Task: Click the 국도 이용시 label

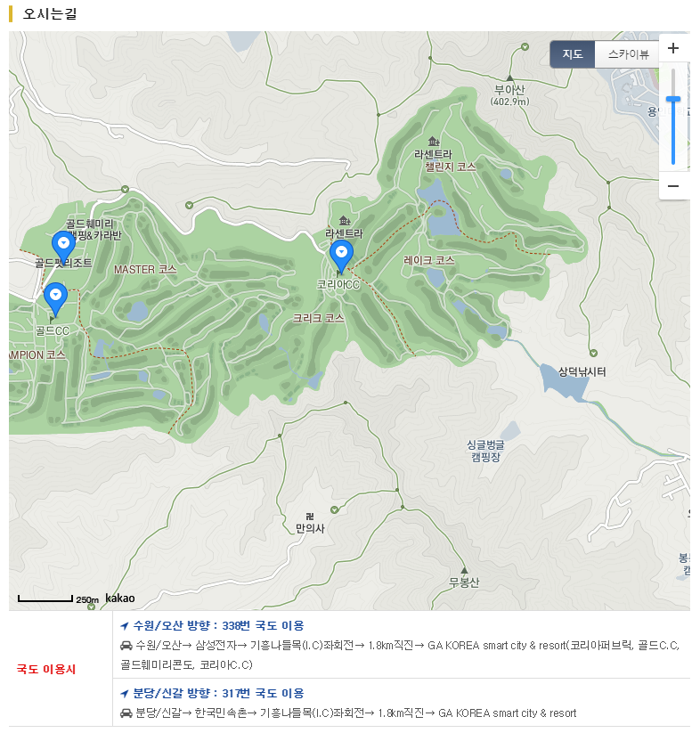Action: click(x=46, y=669)
